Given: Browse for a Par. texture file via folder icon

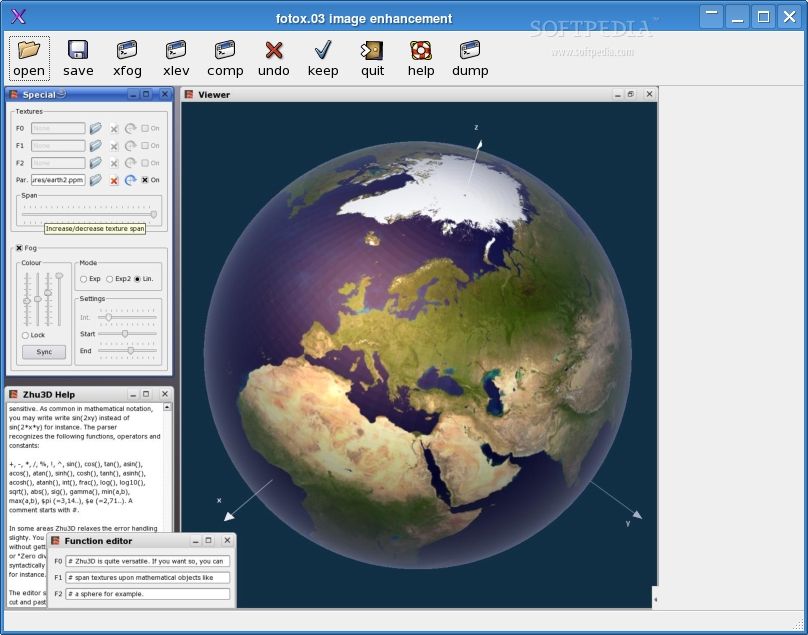Looking at the screenshot, I should (x=96, y=180).
